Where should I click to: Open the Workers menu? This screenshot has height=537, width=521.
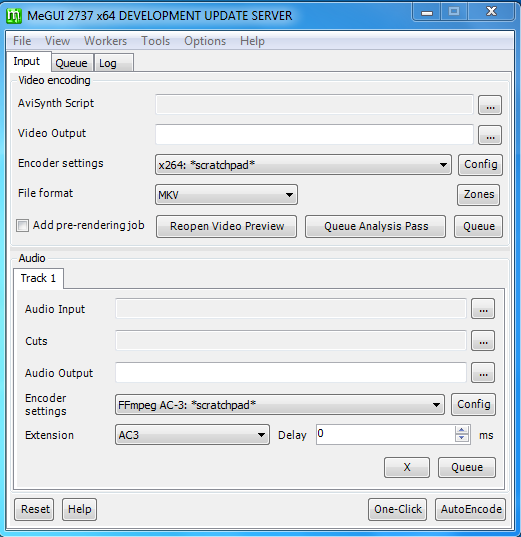[106, 41]
